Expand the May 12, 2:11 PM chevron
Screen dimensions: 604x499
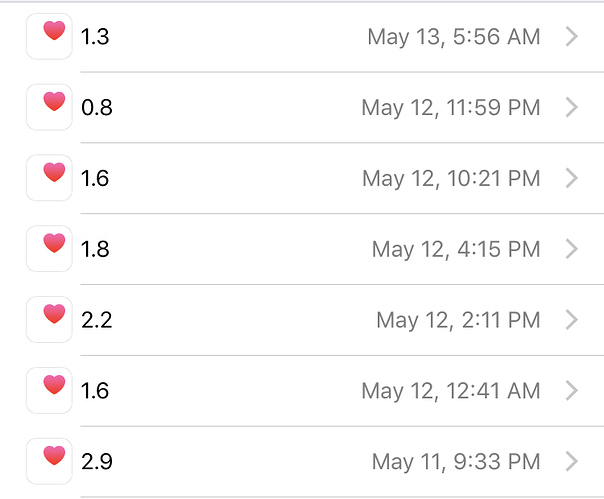pyautogui.click(x=572, y=320)
